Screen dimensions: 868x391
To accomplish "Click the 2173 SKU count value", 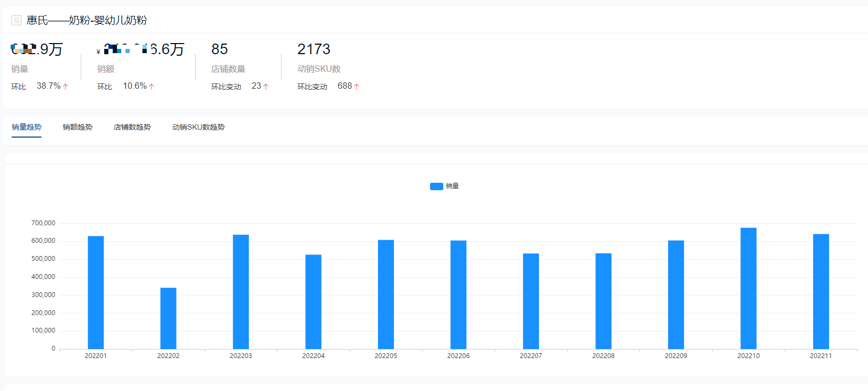I will click(x=314, y=49).
